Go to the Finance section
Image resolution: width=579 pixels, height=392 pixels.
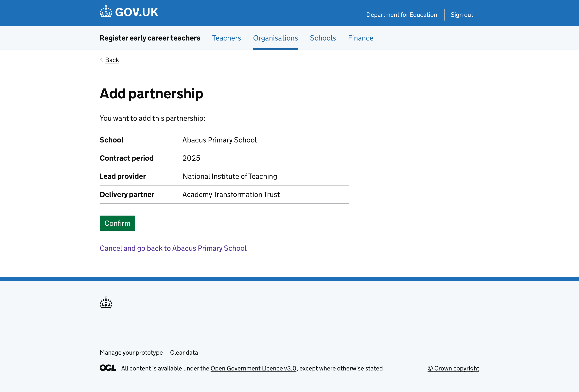click(x=360, y=38)
